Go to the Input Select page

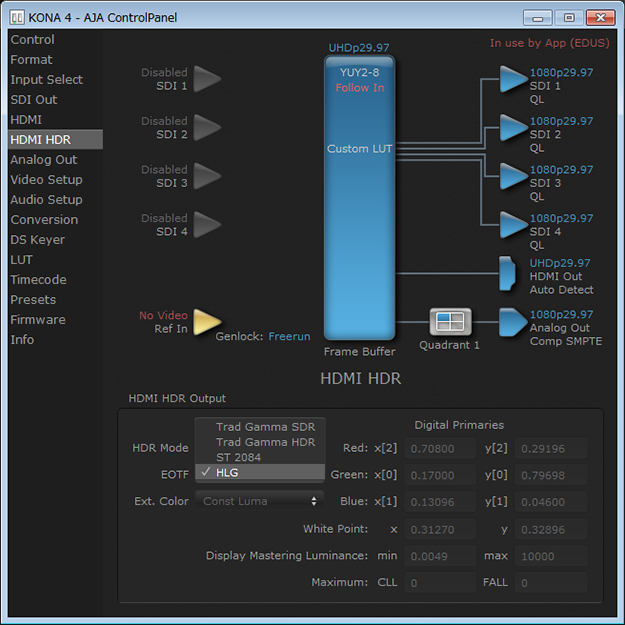(x=46, y=80)
